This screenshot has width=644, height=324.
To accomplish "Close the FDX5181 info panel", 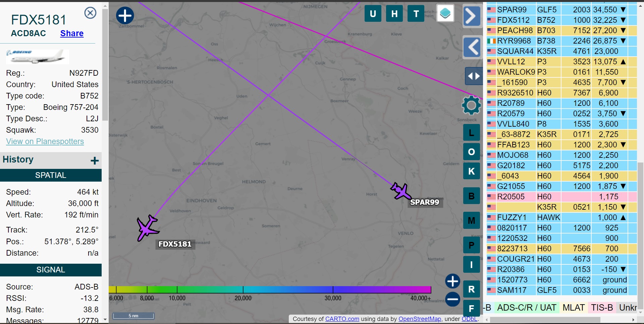I will click(90, 13).
